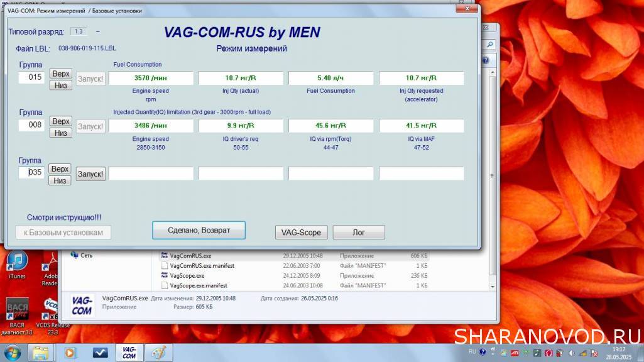
Task: Launch Paint from the taskbar
Action: (x=158, y=353)
